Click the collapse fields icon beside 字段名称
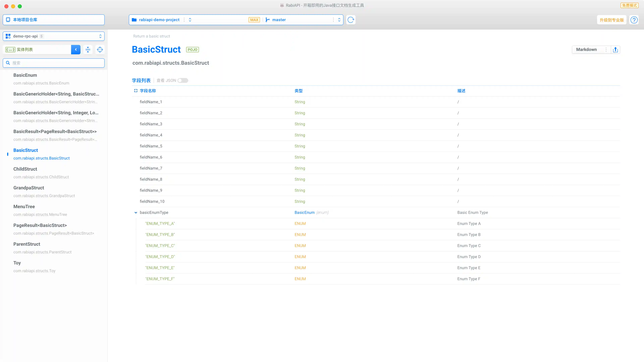 pos(136,91)
